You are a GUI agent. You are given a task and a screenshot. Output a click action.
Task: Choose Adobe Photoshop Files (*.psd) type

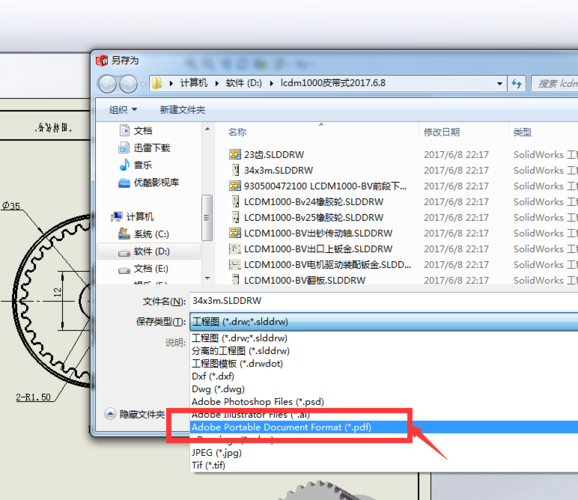point(384,402)
